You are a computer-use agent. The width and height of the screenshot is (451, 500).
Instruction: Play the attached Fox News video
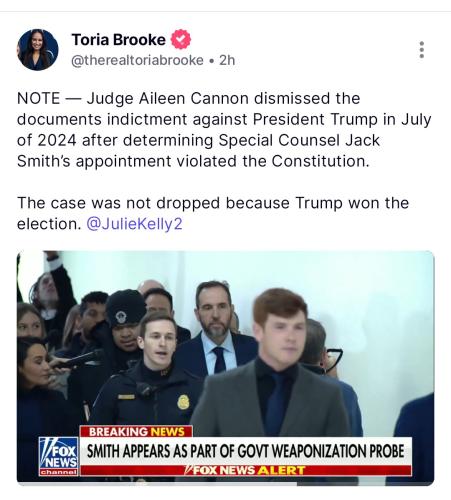[x=225, y=368]
